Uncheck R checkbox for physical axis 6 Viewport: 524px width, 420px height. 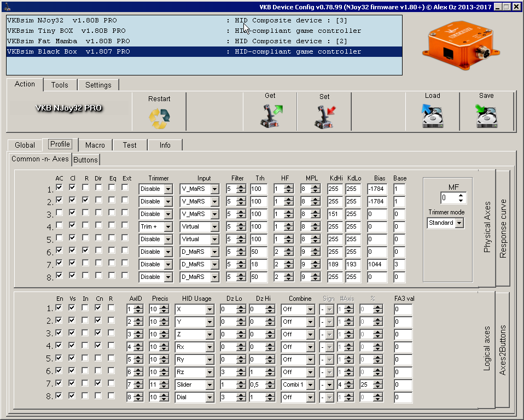(85, 250)
